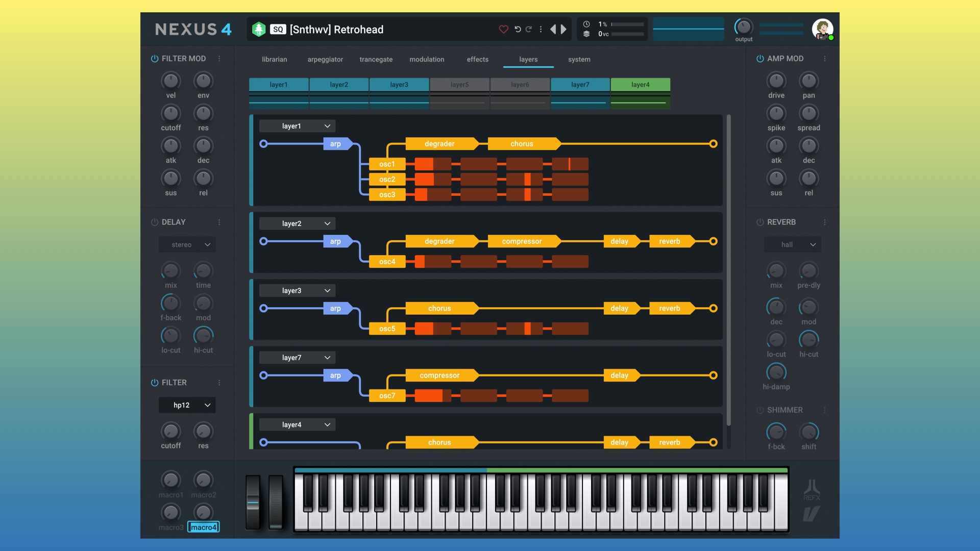Open preset options three-dot menu
This screenshot has height=551, width=980.
click(x=541, y=30)
